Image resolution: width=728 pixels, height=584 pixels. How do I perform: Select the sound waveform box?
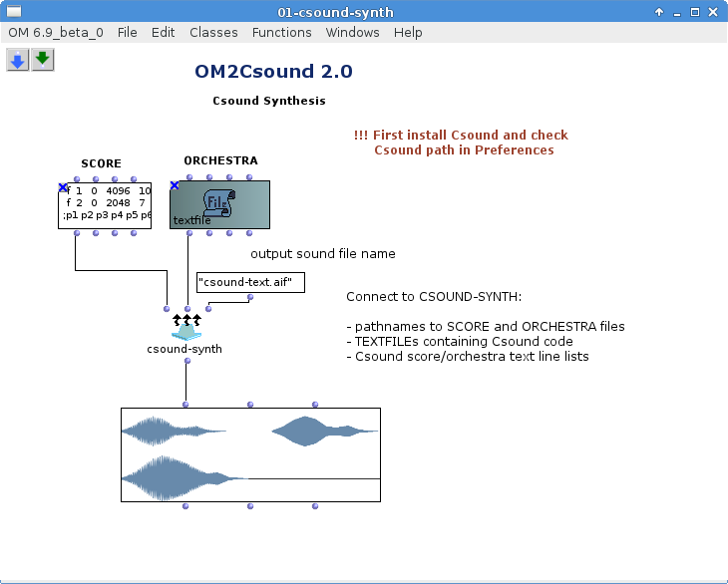250,454
